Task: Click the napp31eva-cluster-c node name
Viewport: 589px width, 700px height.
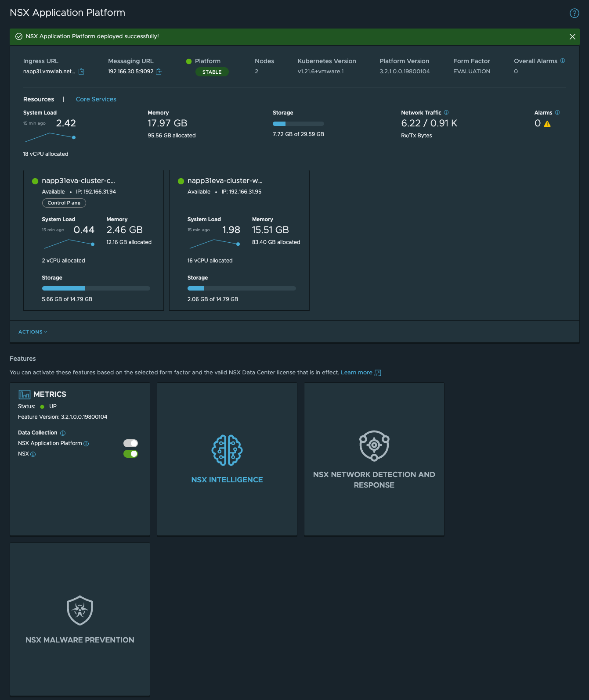Action: click(x=78, y=181)
